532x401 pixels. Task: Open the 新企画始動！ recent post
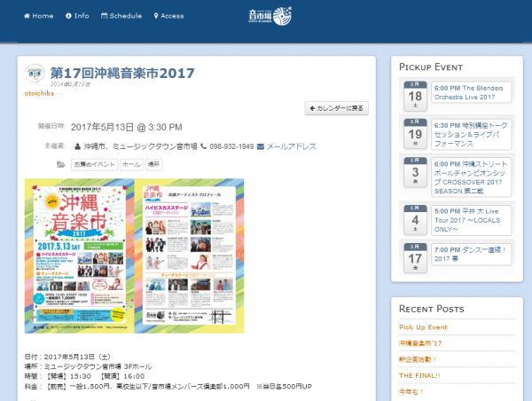[x=418, y=359]
